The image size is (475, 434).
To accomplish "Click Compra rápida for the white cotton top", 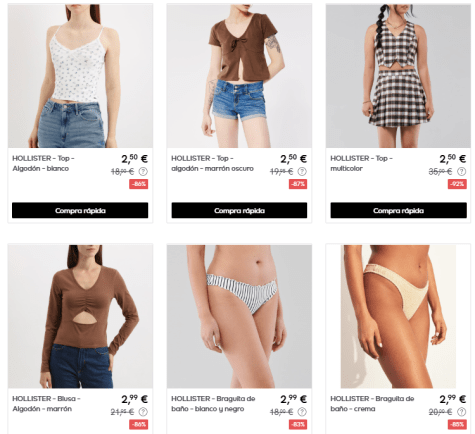I will click(x=80, y=210).
